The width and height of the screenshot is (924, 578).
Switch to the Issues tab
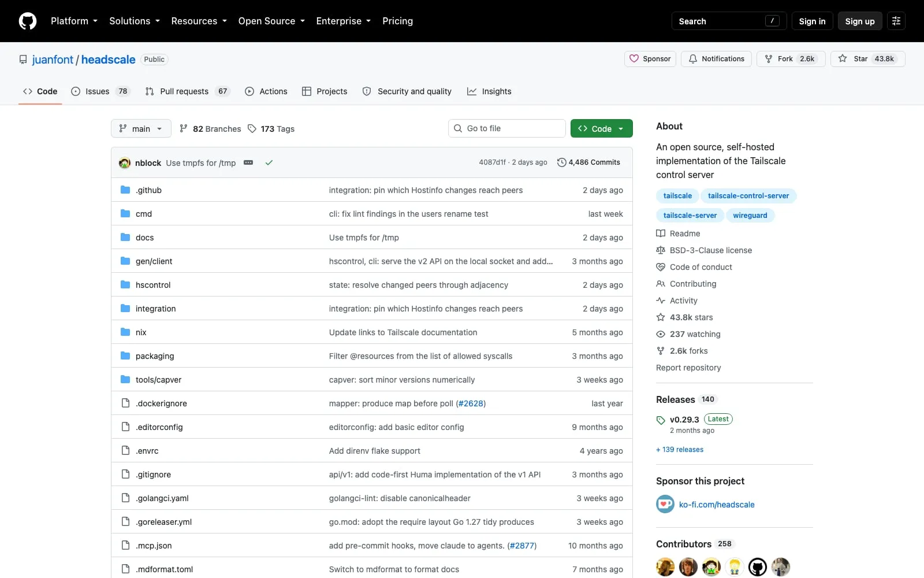click(100, 91)
